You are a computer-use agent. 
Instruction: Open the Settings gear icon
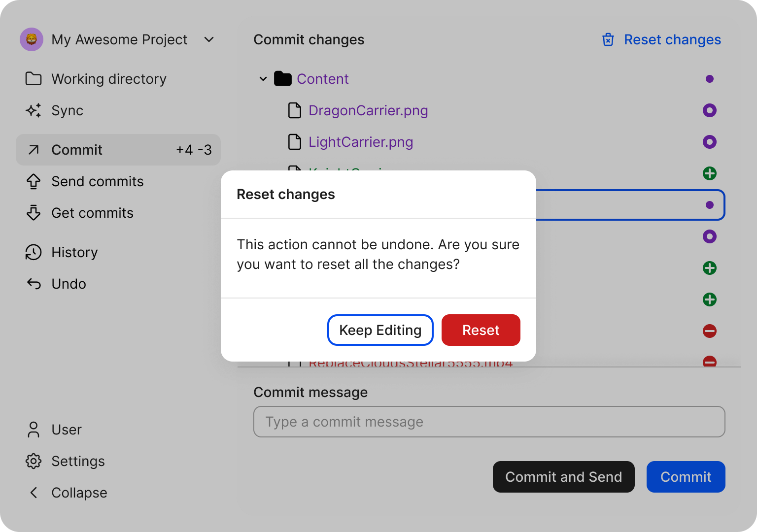(34, 461)
